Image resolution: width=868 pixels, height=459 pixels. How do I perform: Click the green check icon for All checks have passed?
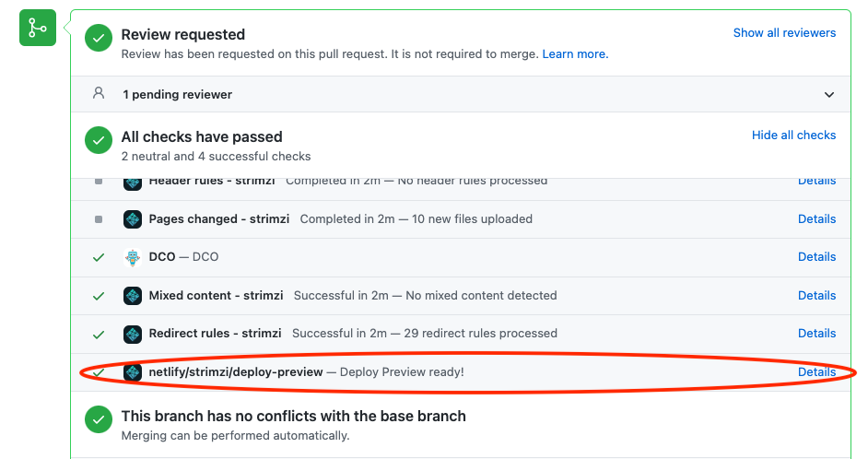click(99, 140)
